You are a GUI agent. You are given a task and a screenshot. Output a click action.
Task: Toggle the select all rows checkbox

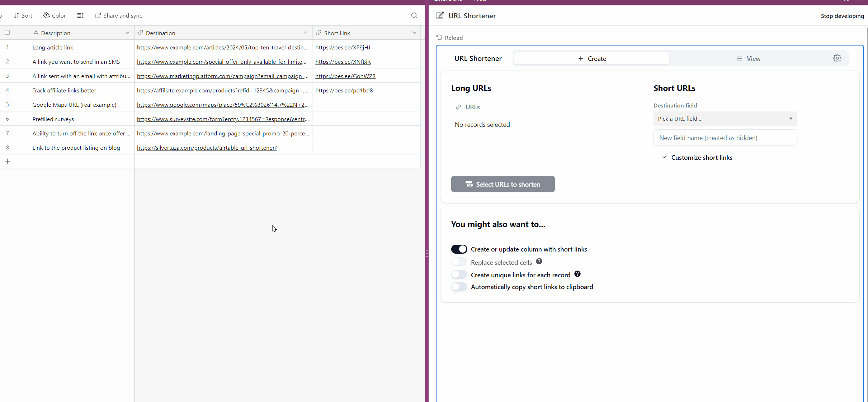click(x=7, y=33)
